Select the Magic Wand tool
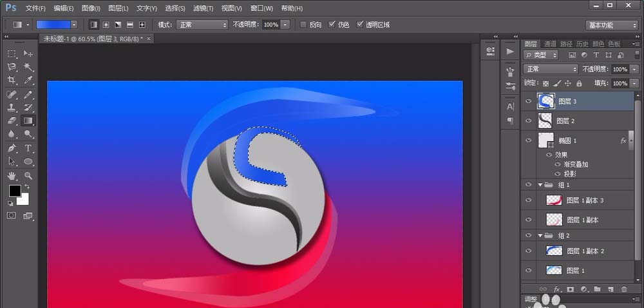This screenshot has height=308, width=644. click(x=28, y=66)
